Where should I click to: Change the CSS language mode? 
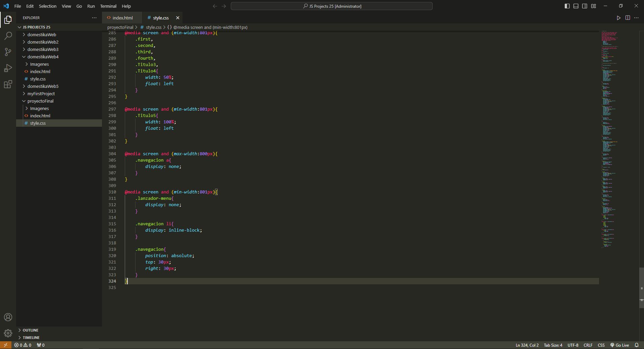(x=601, y=345)
